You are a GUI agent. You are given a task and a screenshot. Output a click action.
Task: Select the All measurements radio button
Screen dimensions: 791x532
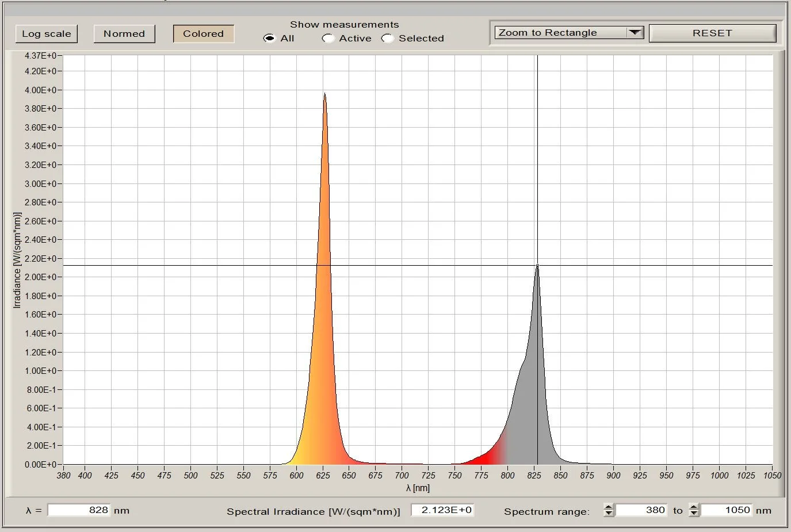pyautogui.click(x=269, y=39)
